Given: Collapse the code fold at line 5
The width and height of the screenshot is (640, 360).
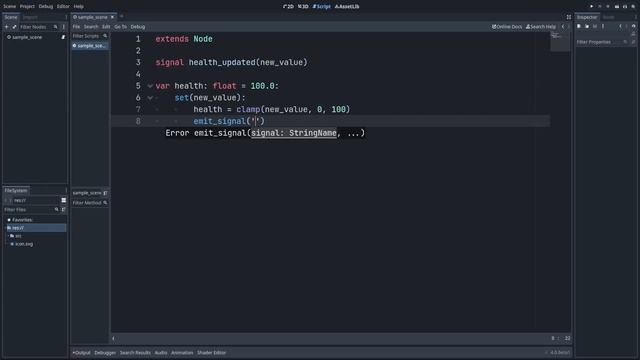Looking at the screenshot, I should coord(150,86).
